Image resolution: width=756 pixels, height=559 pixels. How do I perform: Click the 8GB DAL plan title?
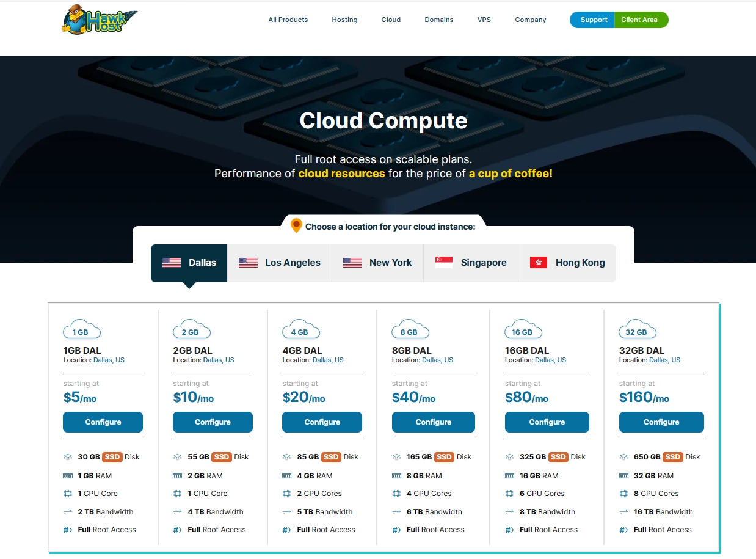412,351
